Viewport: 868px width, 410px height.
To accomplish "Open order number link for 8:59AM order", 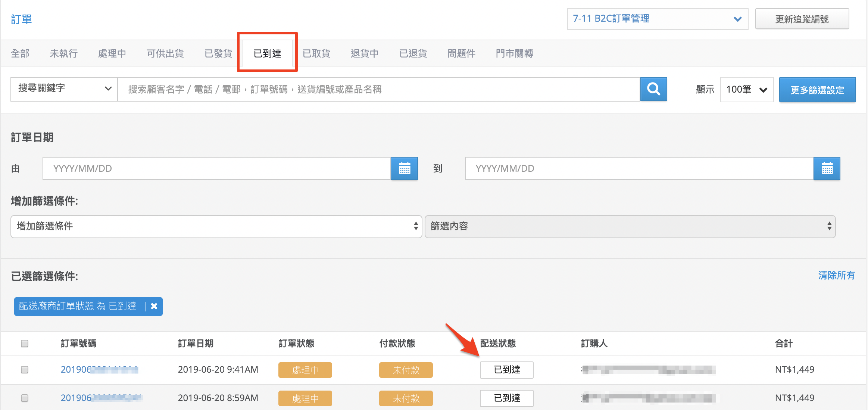I will [102, 398].
